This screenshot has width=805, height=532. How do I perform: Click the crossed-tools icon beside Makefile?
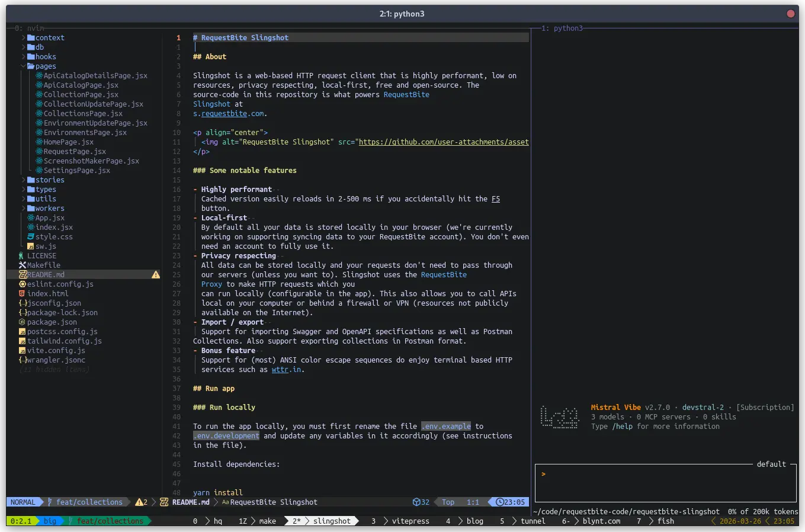(21, 265)
